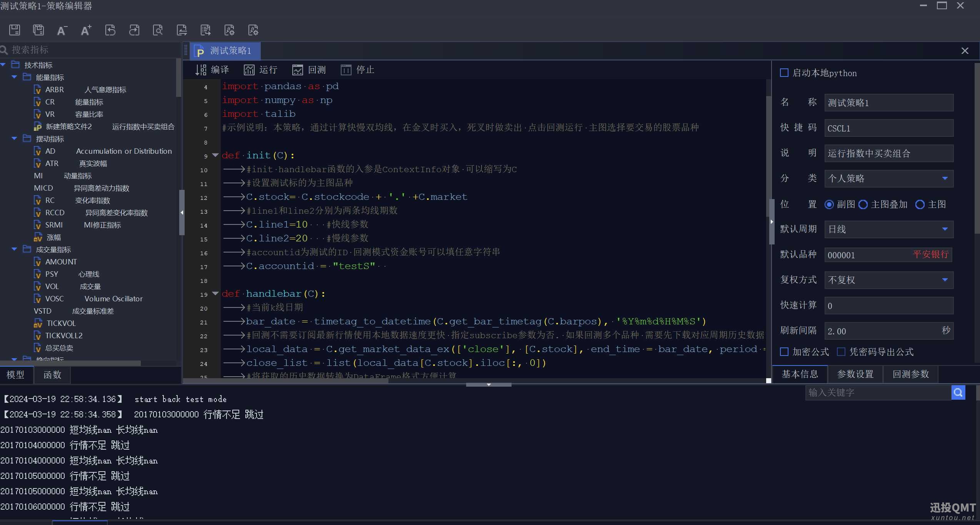The image size is (980, 525).
Task: Close the 测试策略1 editor tab
Action: (965, 51)
